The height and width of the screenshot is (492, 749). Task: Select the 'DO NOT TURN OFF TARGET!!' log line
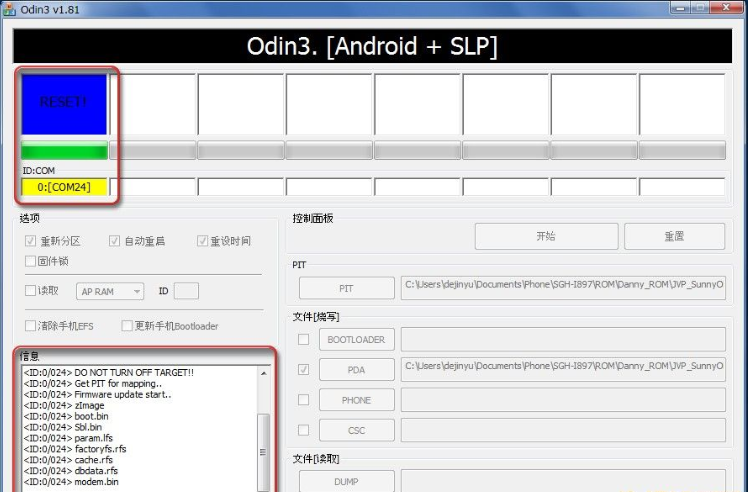[x=108, y=373]
